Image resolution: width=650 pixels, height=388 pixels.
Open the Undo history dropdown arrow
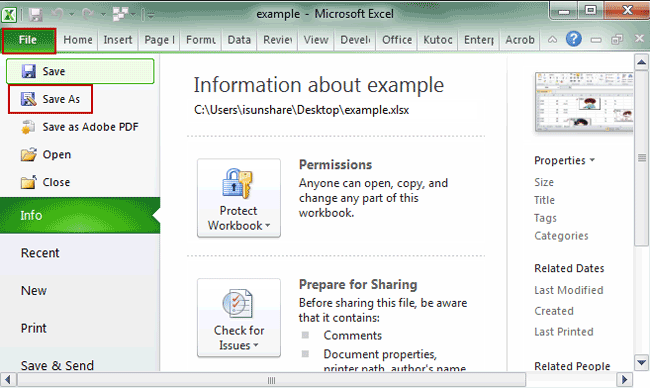[71, 15]
